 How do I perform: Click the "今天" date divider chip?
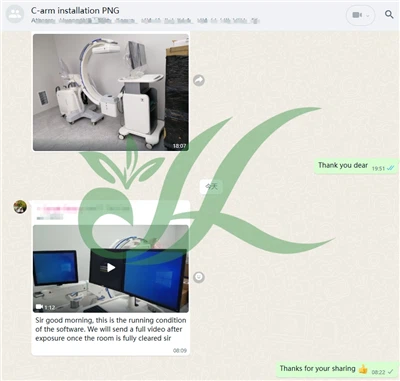pyautogui.click(x=211, y=186)
